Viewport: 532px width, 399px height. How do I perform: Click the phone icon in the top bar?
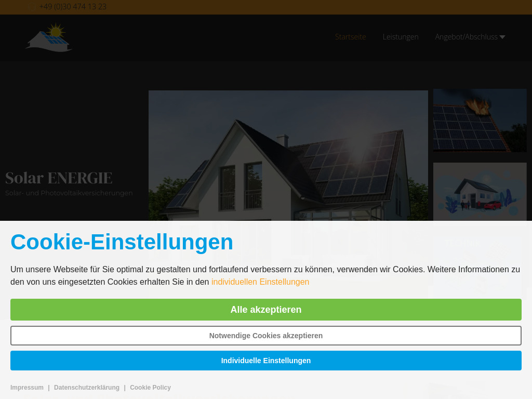32,7
